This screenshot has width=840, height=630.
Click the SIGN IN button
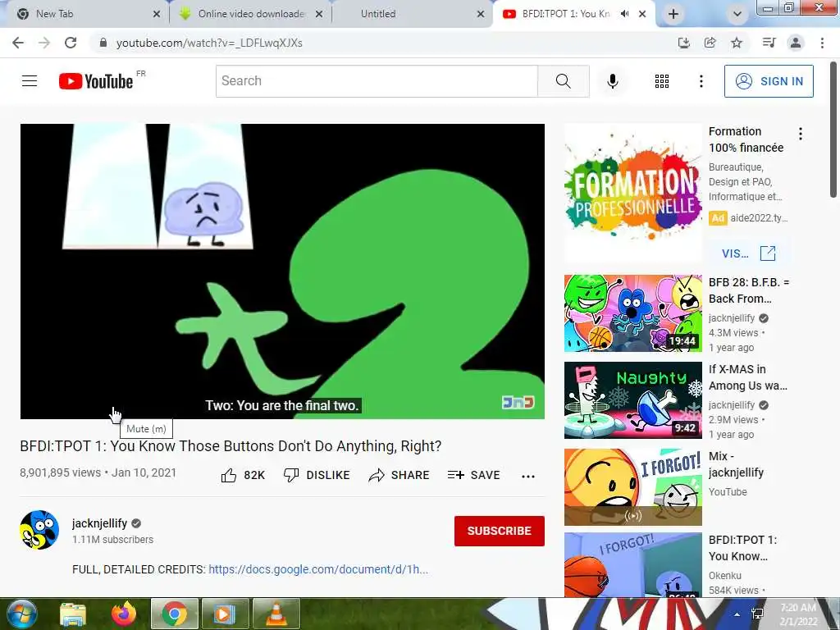click(x=769, y=81)
